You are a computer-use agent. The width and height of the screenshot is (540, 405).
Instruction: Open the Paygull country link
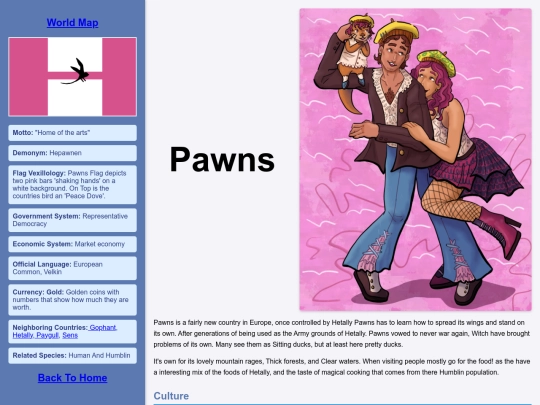47,335
